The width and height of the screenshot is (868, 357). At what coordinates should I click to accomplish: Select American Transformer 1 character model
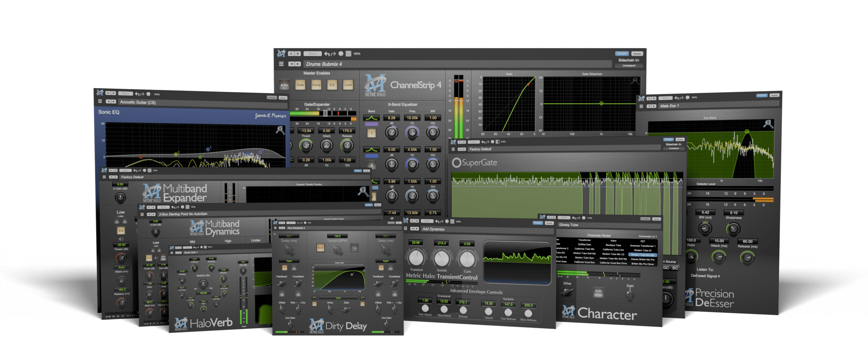click(643, 246)
